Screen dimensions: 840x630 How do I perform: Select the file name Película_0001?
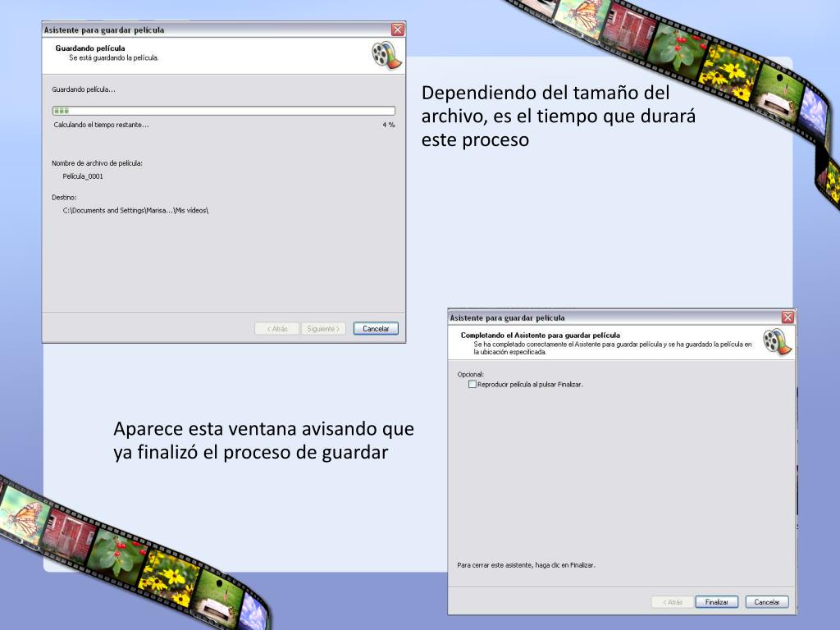coord(83,176)
